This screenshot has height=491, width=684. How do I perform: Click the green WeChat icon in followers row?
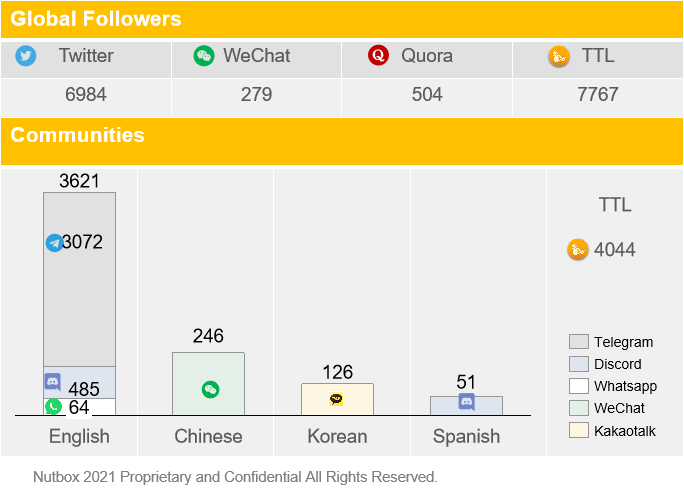204,56
